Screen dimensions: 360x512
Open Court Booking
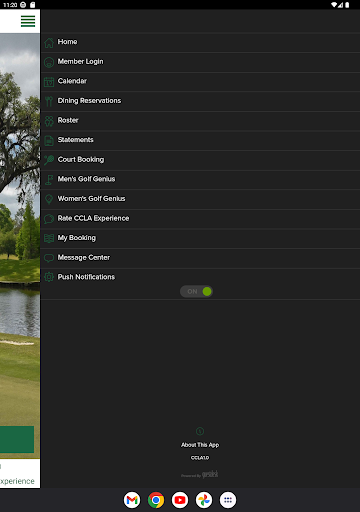pos(200,160)
